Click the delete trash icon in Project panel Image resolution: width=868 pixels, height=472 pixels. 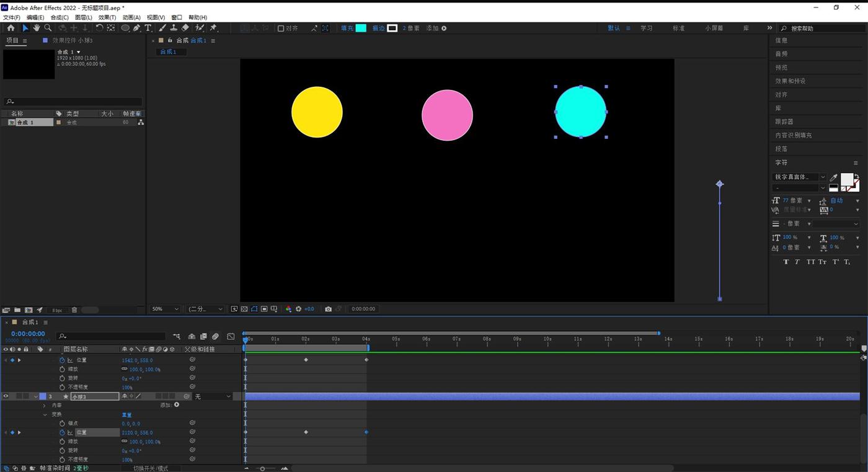(x=74, y=310)
